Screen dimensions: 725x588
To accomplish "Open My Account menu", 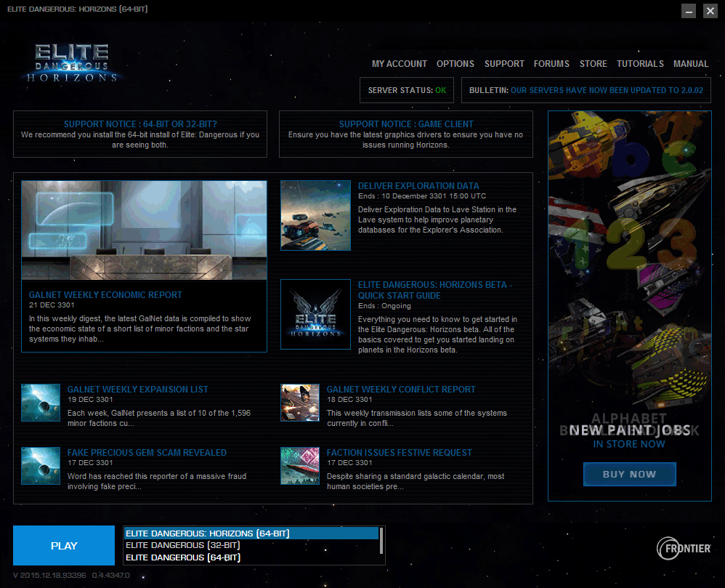I will tap(400, 64).
